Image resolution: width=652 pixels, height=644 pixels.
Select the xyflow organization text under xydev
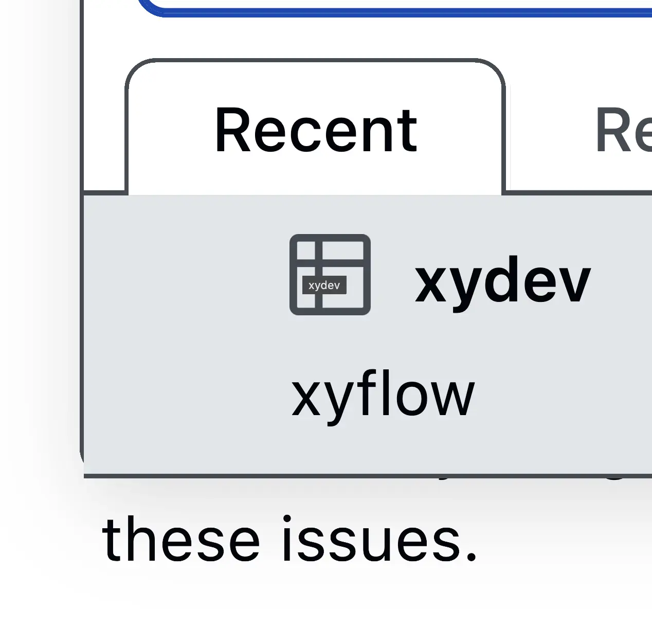383,396
